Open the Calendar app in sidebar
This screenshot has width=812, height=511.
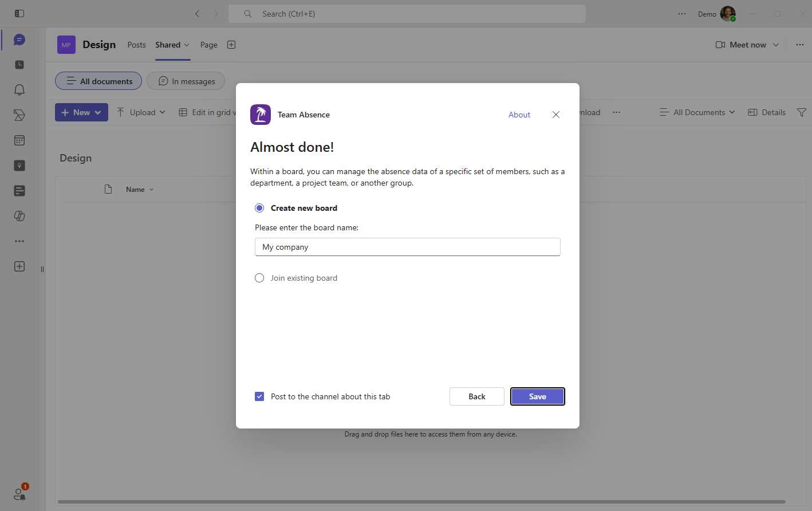pyautogui.click(x=19, y=140)
